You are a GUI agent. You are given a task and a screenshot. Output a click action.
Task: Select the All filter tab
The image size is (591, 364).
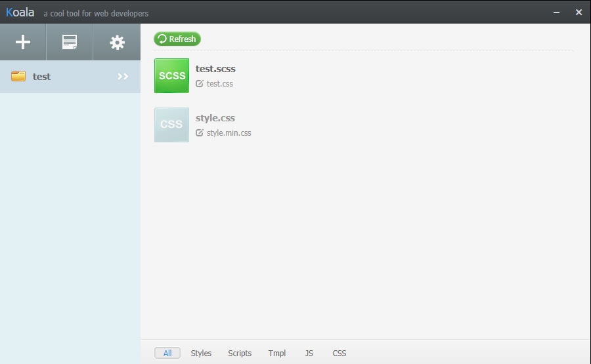pos(167,353)
